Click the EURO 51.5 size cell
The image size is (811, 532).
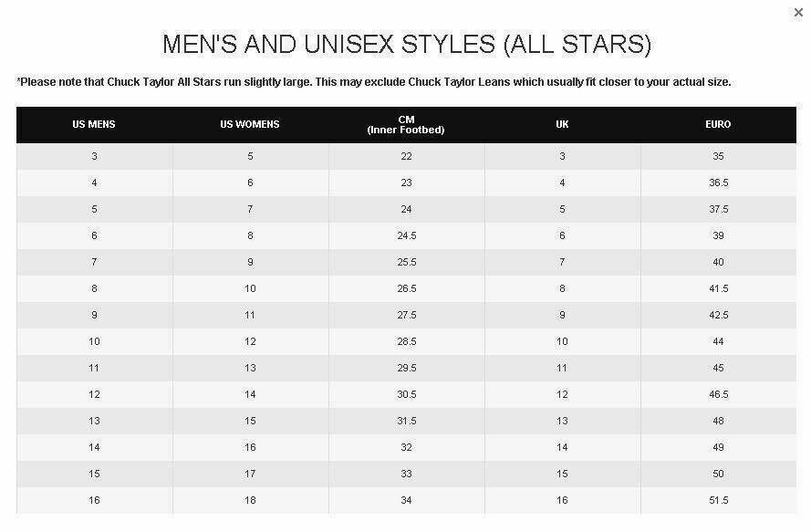718,500
